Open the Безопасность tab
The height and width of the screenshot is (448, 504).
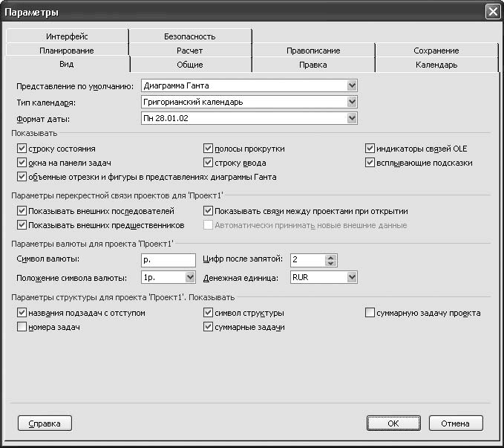tap(189, 36)
